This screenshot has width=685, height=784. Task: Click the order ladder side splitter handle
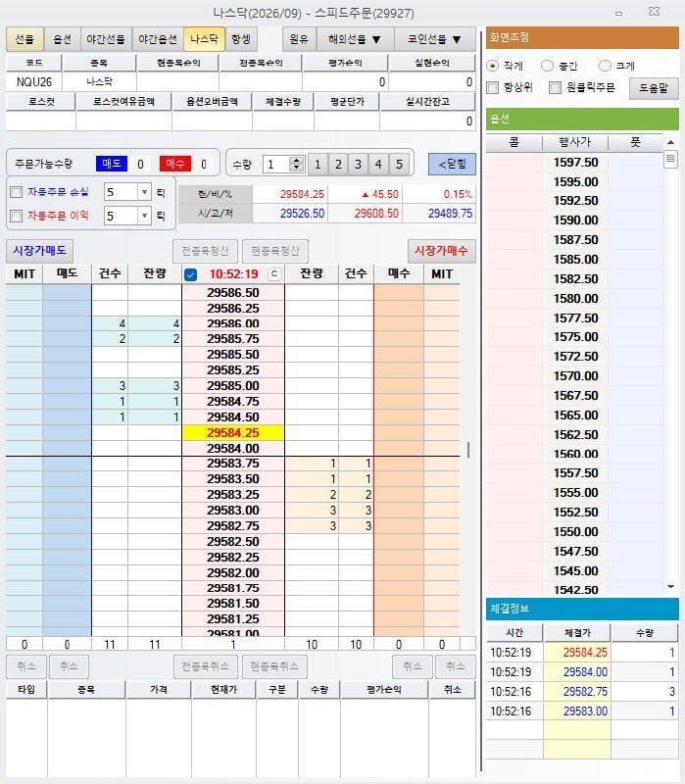coord(468,450)
